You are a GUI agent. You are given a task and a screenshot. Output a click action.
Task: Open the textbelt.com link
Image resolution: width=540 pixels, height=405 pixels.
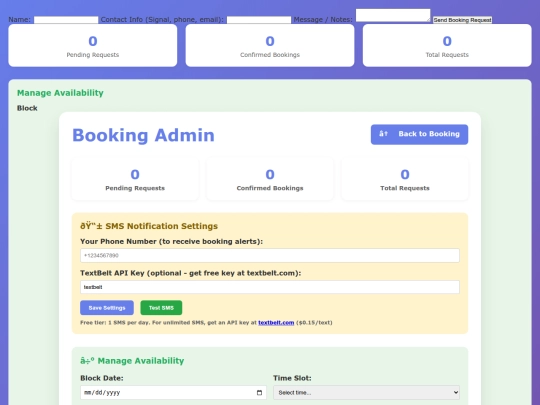click(x=276, y=323)
